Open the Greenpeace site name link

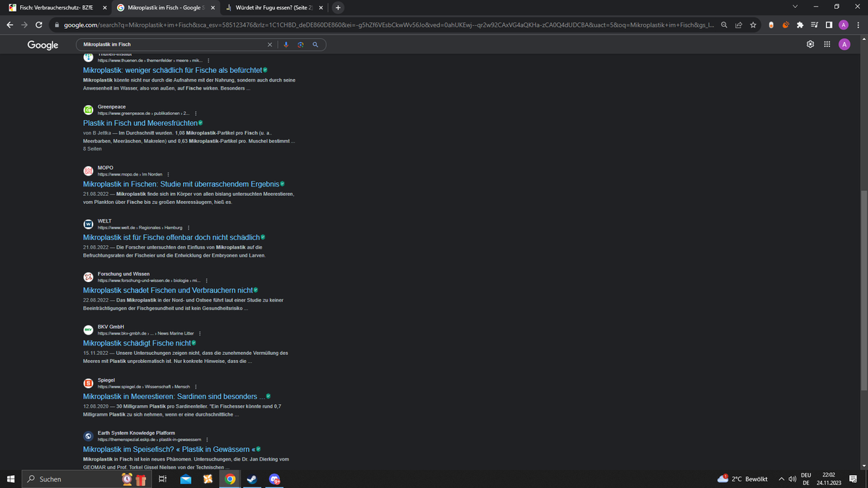(x=111, y=107)
